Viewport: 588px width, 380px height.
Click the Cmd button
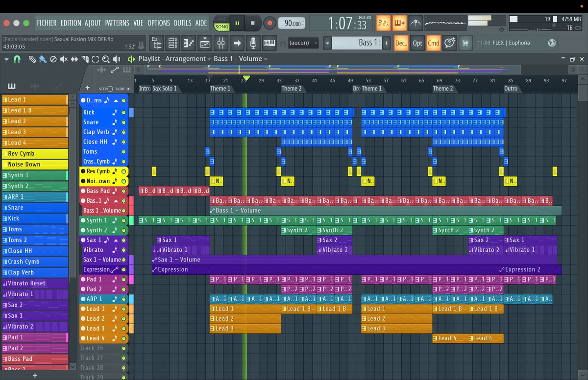coord(433,43)
